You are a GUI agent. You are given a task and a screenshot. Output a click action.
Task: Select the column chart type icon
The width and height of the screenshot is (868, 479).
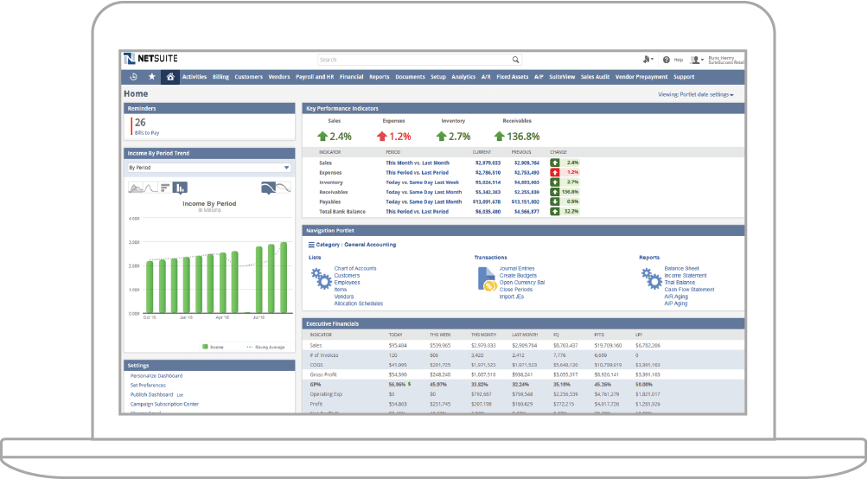pyautogui.click(x=180, y=188)
